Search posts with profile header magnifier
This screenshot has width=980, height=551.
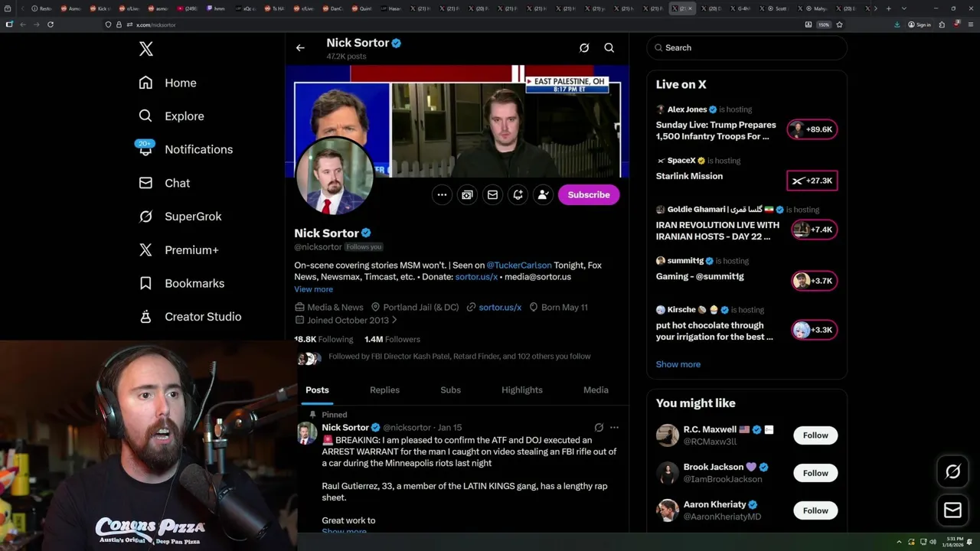pyautogui.click(x=609, y=47)
